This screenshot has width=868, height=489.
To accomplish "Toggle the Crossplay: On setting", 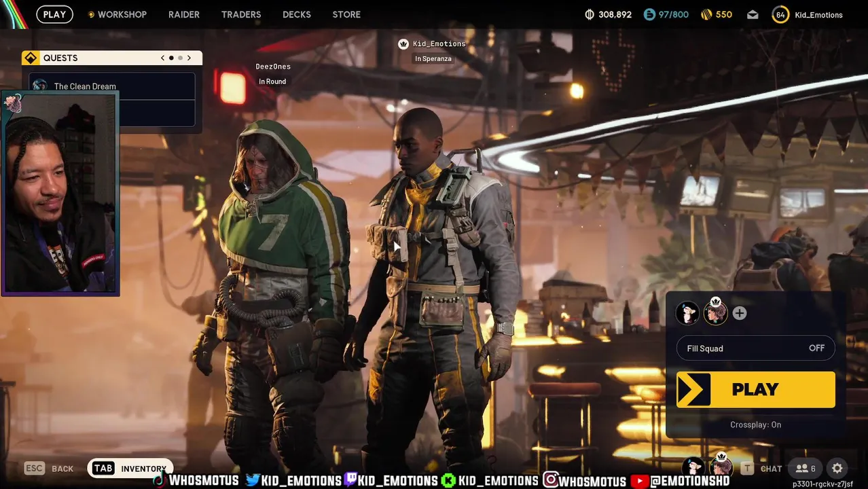I will (756, 424).
